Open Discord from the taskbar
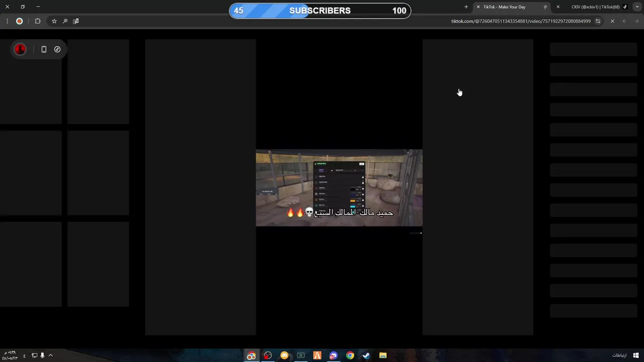644x362 pixels. pyautogui.click(x=284, y=356)
